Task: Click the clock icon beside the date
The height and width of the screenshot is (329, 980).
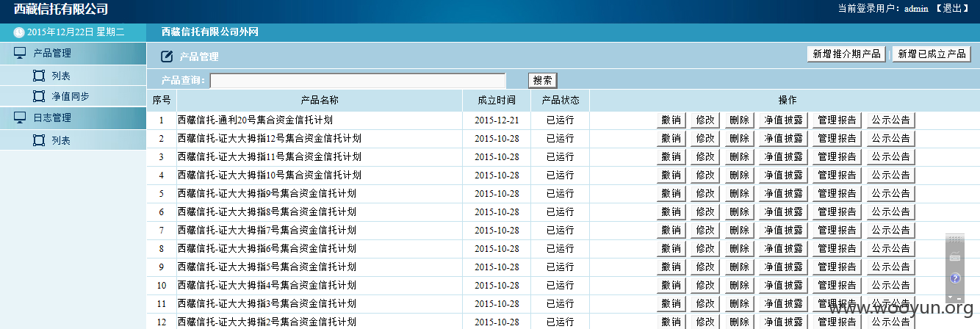Action: tap(19, 32)
